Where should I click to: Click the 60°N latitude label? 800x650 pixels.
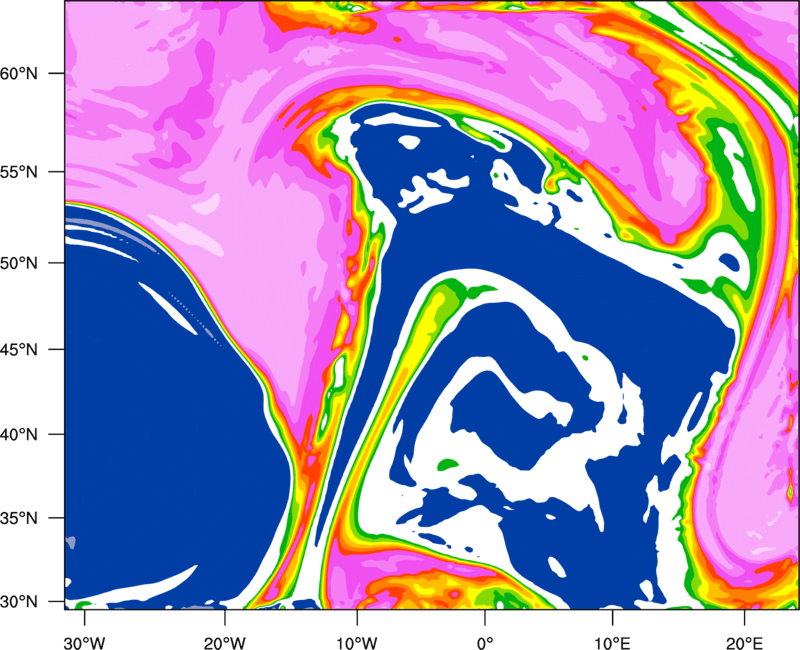point(19,73)
